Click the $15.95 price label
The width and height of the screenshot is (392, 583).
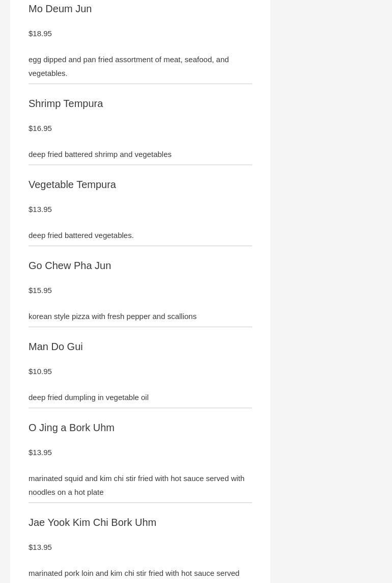40,290
